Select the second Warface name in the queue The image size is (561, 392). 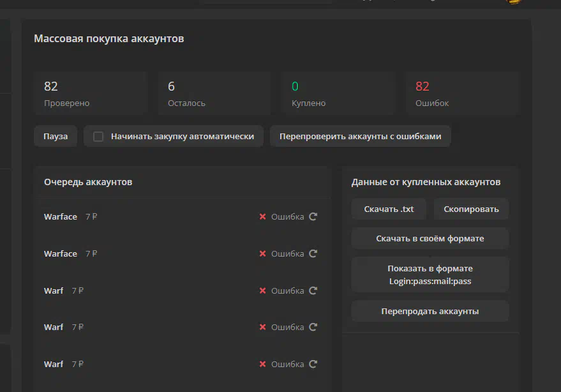point(61,253)
